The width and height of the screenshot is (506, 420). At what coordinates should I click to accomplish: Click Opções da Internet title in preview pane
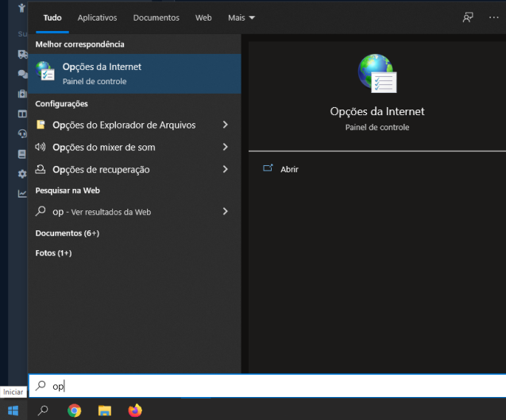tap(377, 111)
